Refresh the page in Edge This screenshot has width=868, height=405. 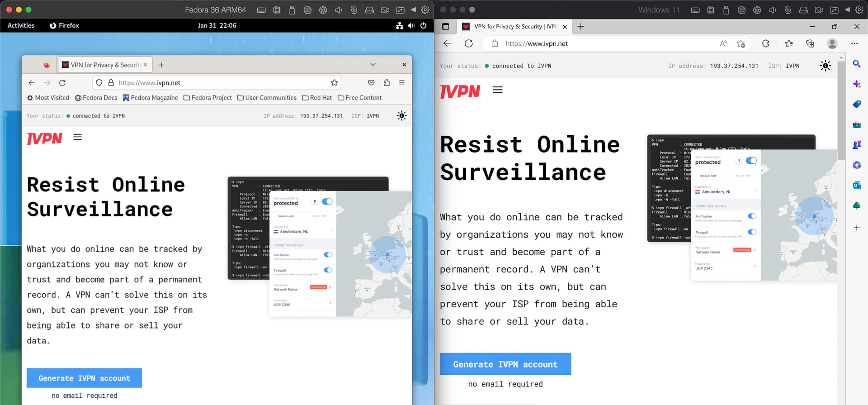[469, 43]
